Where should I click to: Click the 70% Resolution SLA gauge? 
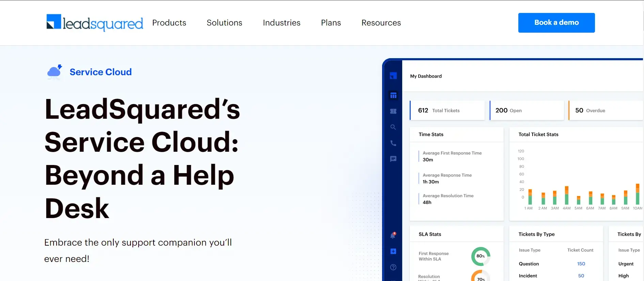pos(481,276)
